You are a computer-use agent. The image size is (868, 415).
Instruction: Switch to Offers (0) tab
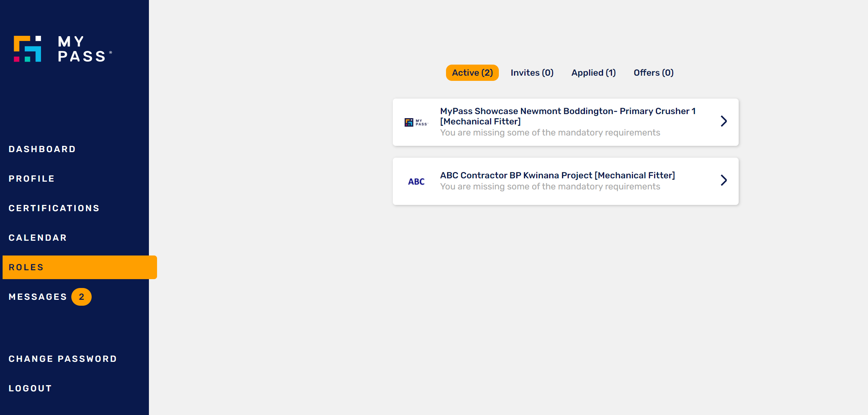point(654,73)
